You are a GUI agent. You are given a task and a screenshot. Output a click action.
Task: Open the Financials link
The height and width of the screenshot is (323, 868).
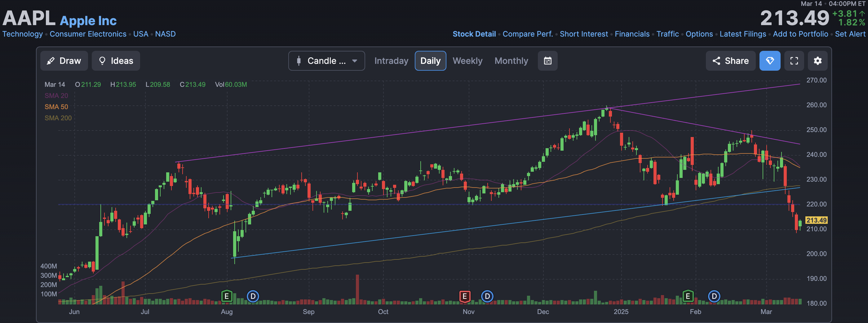pyautogui.click(x=632, y=34)
